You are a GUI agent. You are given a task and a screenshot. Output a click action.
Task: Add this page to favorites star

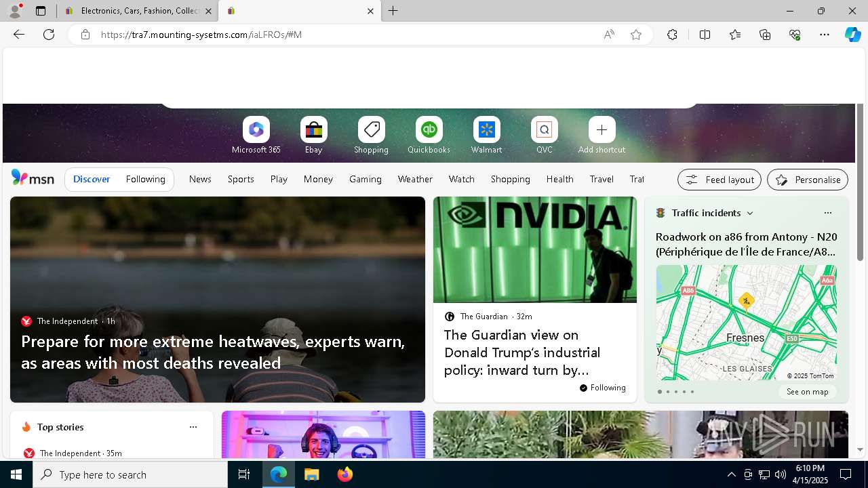coord(636,35)
